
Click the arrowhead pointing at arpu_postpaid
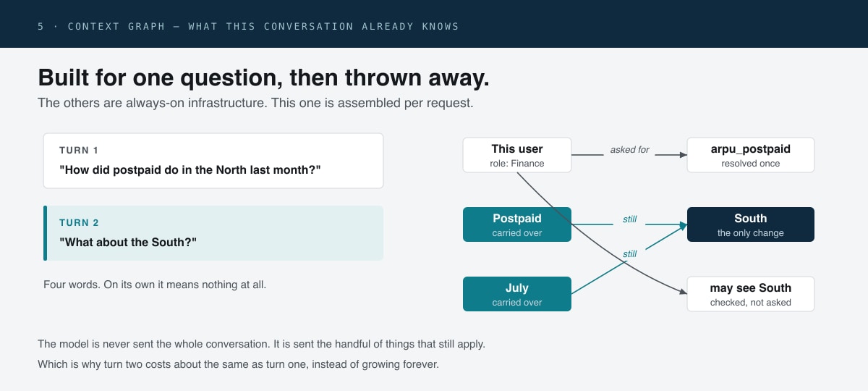coord(682,155)
